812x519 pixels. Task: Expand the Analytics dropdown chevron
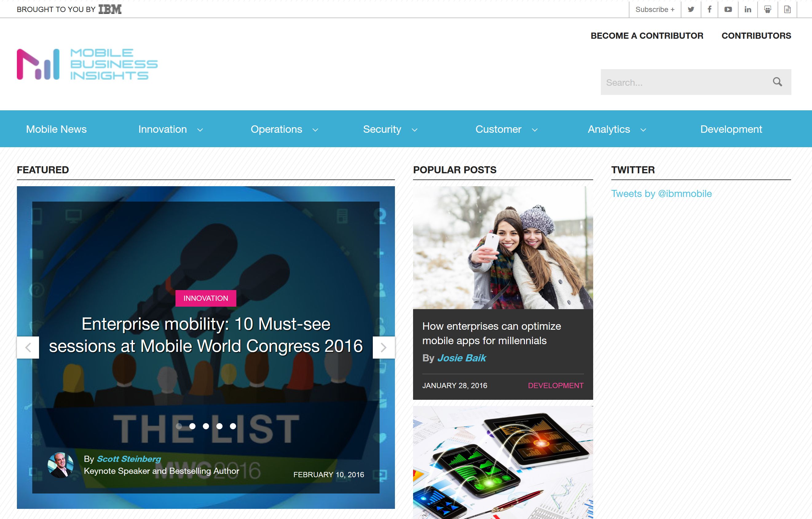pos(643,130)
